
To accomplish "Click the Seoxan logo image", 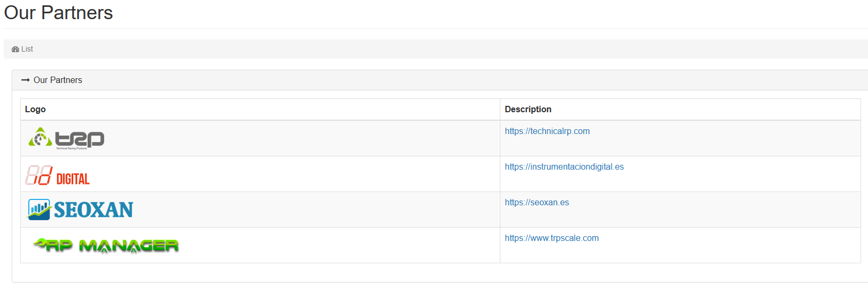I will [80, 210].
